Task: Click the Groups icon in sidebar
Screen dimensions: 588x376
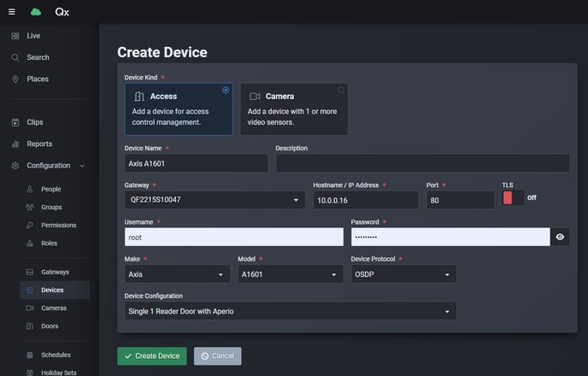Action: tap(30, 207)
